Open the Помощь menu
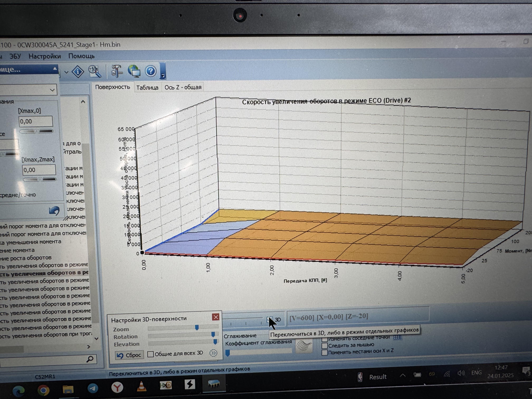 (81, 56)
